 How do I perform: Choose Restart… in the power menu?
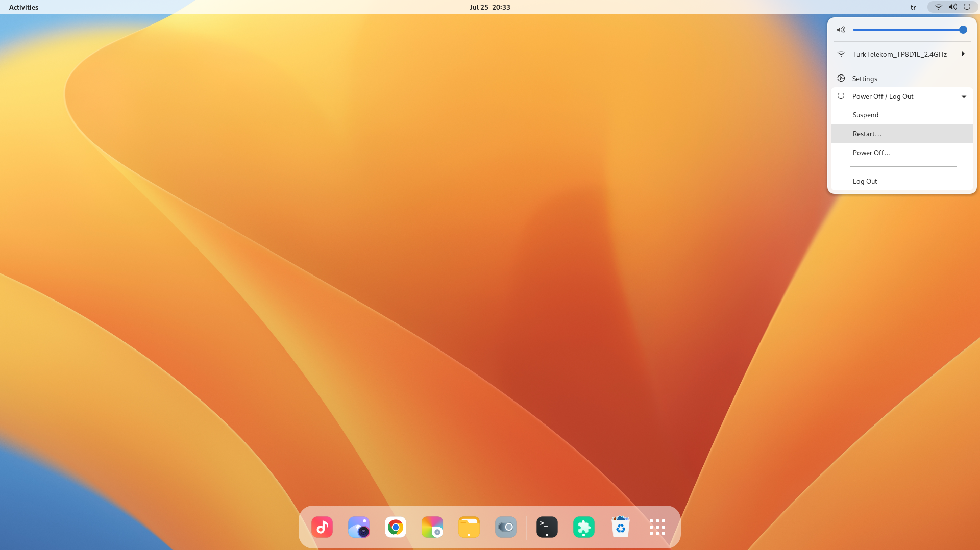902,134
